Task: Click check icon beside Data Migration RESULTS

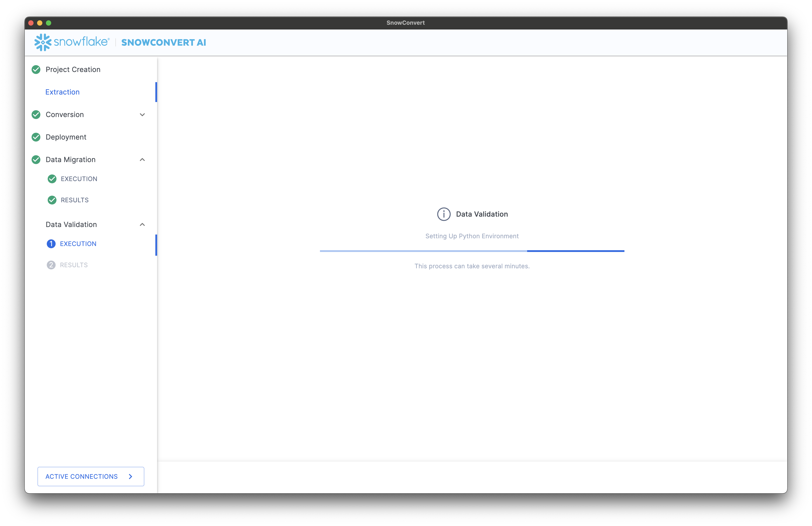Action: click(52, 200)
